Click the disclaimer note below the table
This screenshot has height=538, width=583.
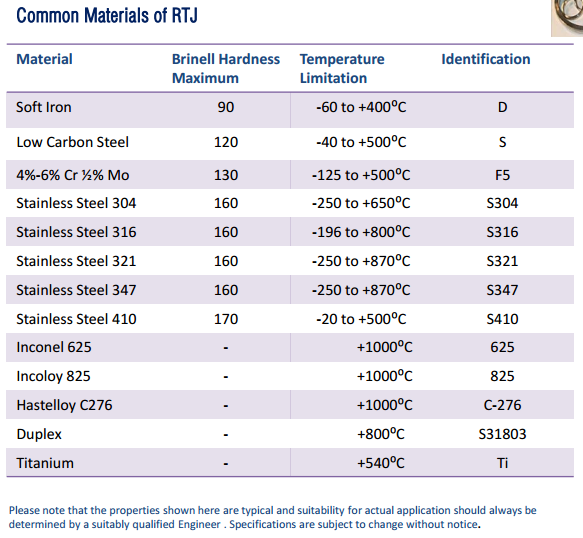point(273,517)
